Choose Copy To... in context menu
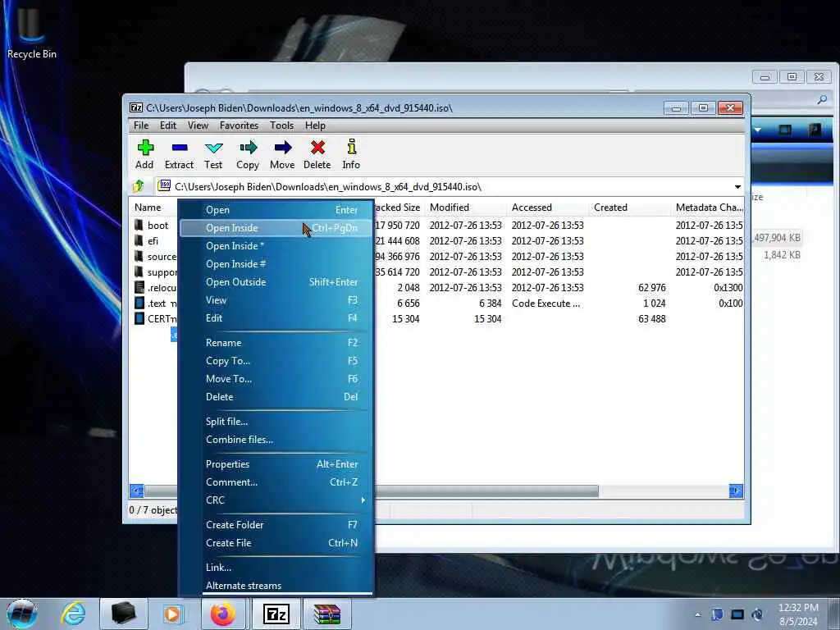This screenshot has height=630, width=840. click(x=276, y=361)
